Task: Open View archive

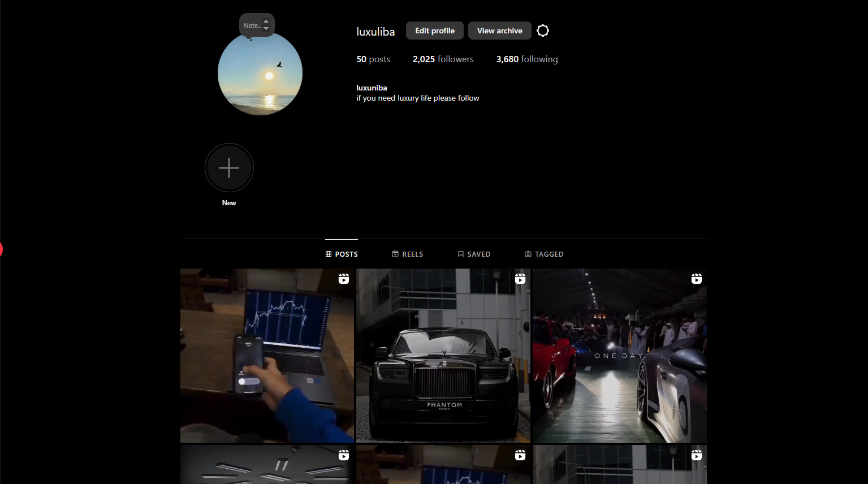Action: (x=499, y=31)
